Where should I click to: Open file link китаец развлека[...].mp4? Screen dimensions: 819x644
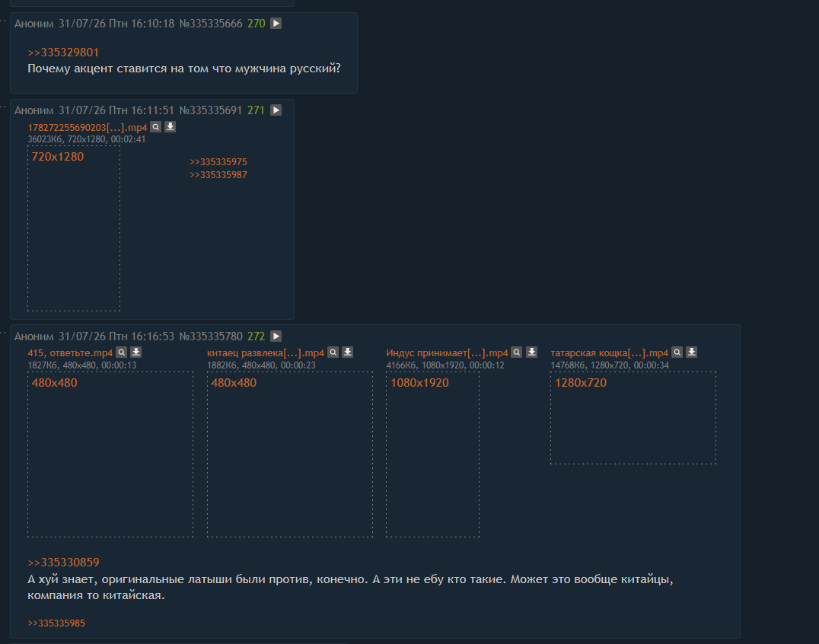click(x=266, y=353)
